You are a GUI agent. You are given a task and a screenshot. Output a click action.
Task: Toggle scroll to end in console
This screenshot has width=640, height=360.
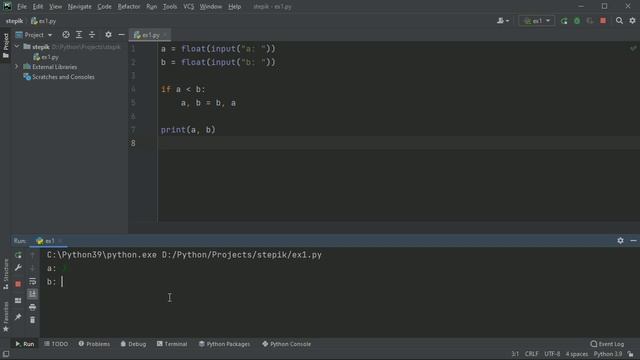(32, 294)
